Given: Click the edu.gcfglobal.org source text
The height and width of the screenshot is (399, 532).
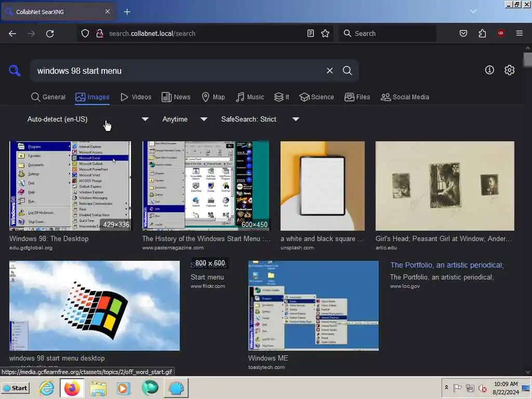Looking at the screenshot, I should point(31,248).
